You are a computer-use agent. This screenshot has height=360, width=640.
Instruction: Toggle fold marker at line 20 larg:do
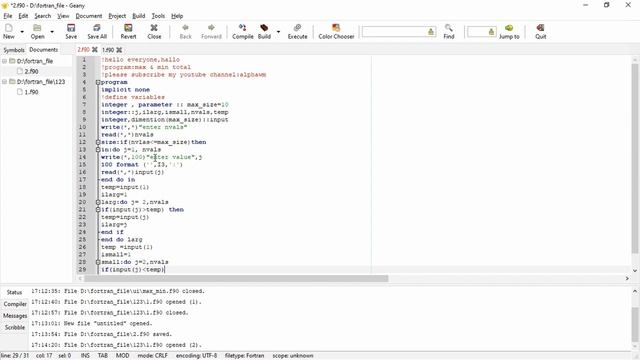coord(98,202)
